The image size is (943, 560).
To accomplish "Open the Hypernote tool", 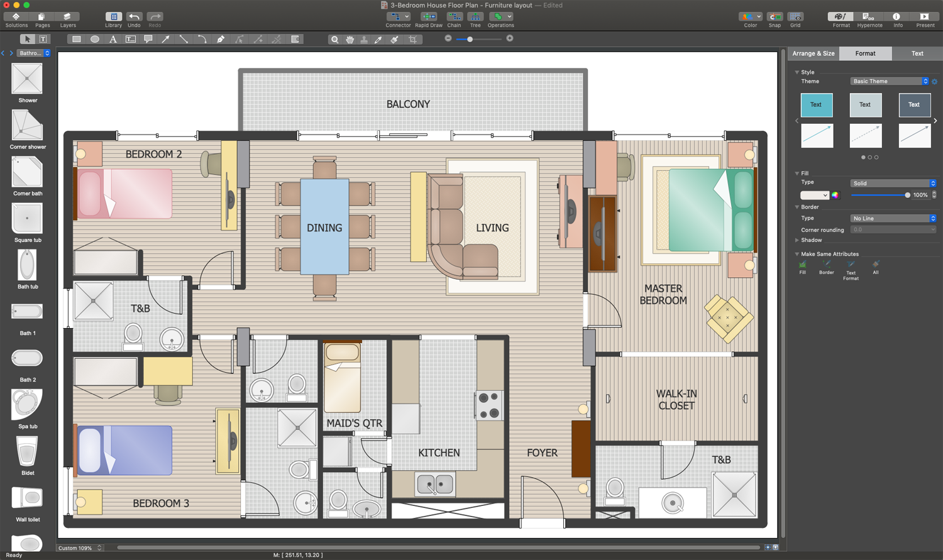I will (869, 17).
